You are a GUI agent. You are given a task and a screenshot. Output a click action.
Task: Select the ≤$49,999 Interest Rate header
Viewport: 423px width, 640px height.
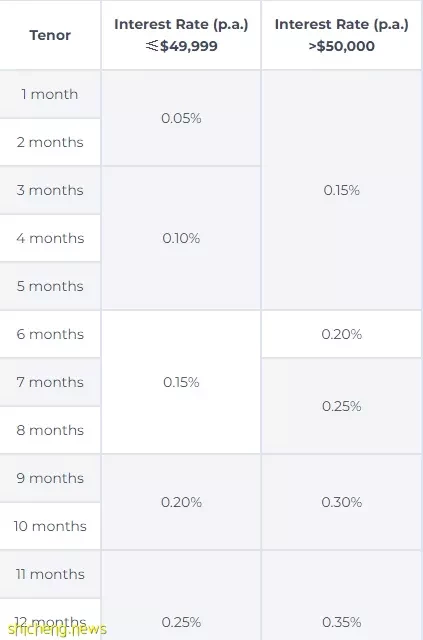(x=181, y=35)
